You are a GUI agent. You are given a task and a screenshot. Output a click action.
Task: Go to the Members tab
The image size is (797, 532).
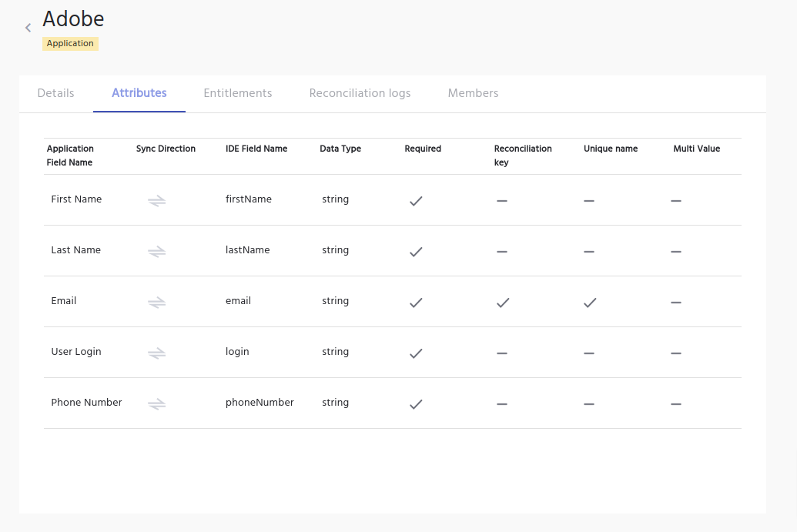[473, 93]
